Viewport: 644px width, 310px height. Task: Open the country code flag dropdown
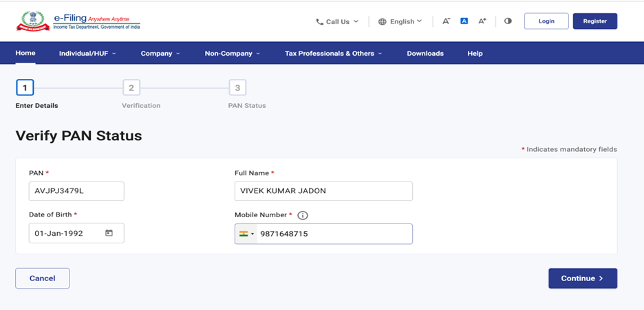(246, 234)
